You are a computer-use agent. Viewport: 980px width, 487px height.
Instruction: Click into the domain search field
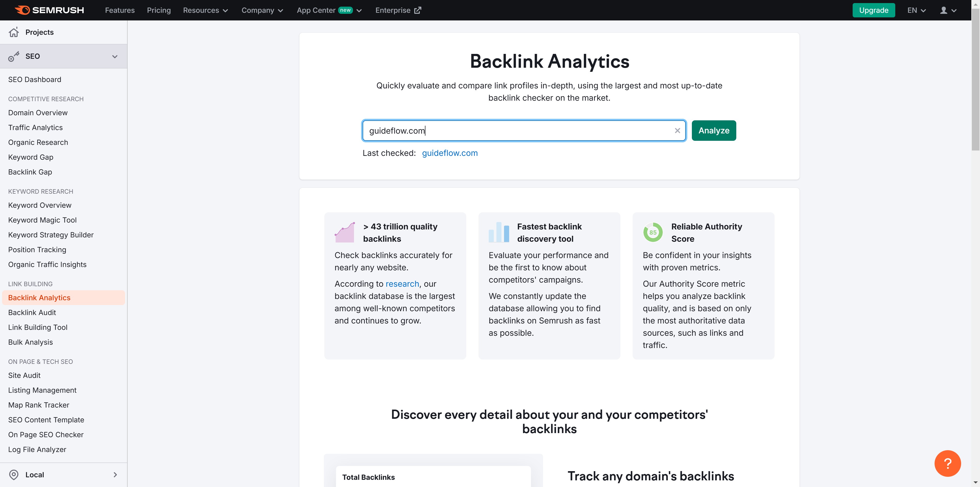(x=517, y=131)
